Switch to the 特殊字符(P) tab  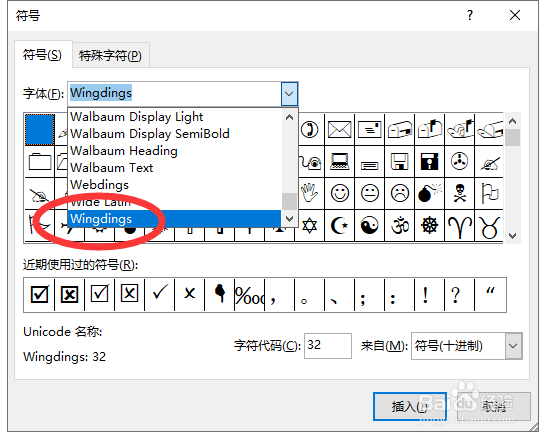[110, 56]
